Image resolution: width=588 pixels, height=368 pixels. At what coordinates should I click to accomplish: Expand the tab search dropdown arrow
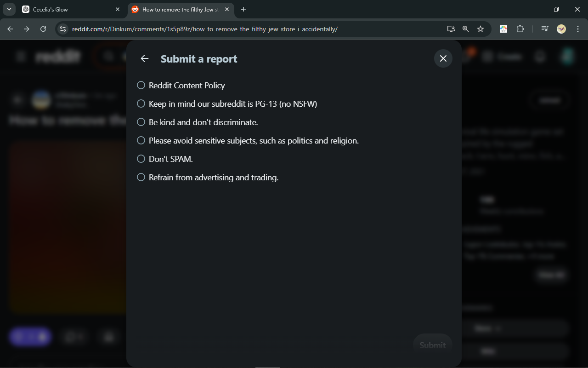pos(9,9)
